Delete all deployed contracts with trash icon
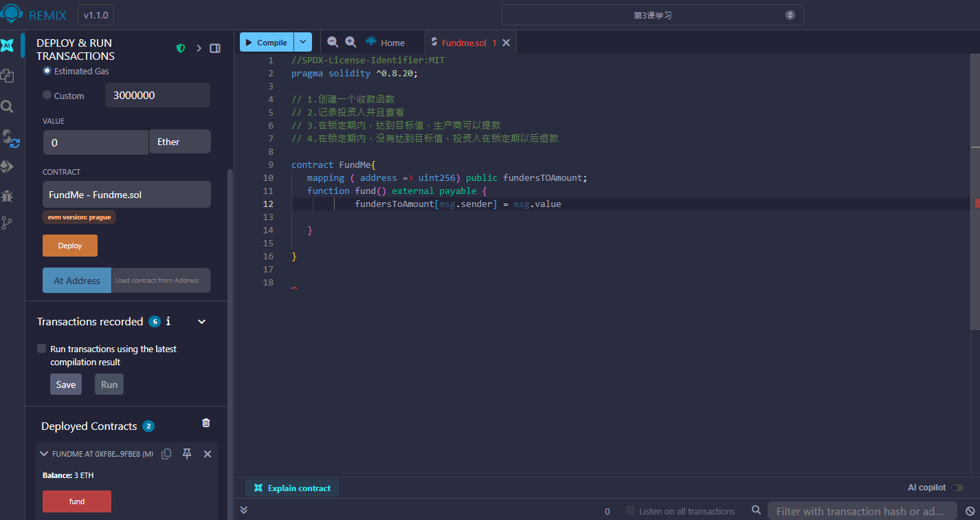 point(206,423)
